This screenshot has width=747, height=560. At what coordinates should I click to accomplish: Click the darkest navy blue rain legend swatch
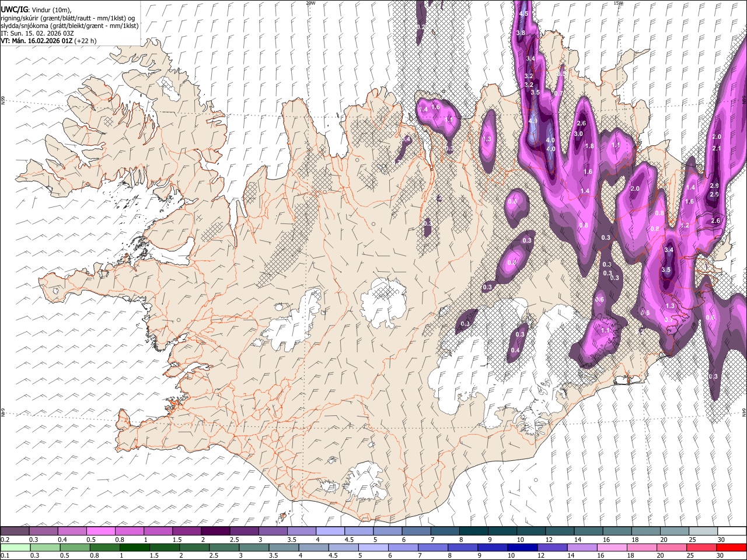click(522, 547)
